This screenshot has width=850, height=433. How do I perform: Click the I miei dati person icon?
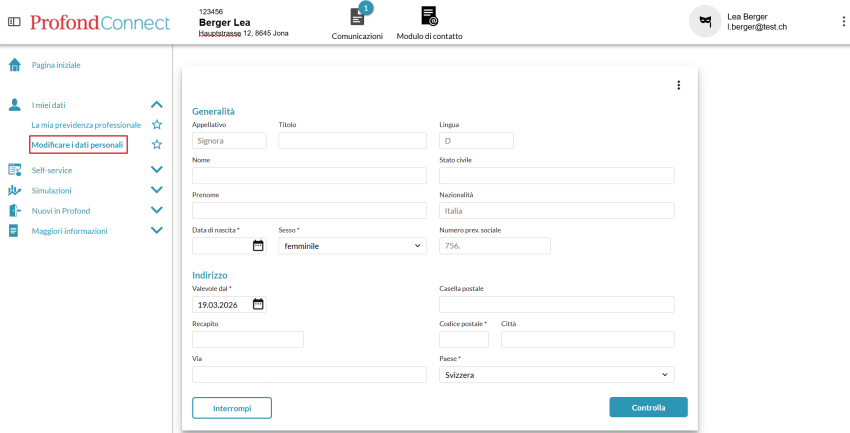[15, 105]
